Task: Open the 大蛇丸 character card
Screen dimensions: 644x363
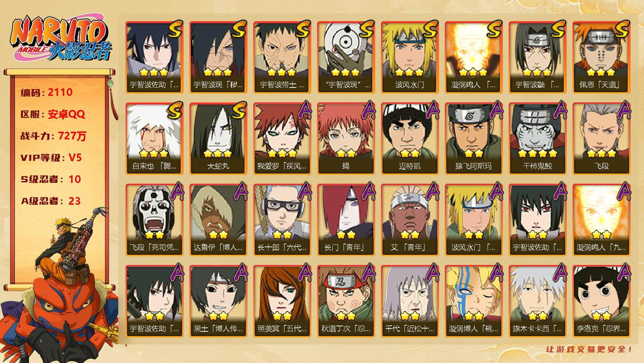Action: (218, 139)
